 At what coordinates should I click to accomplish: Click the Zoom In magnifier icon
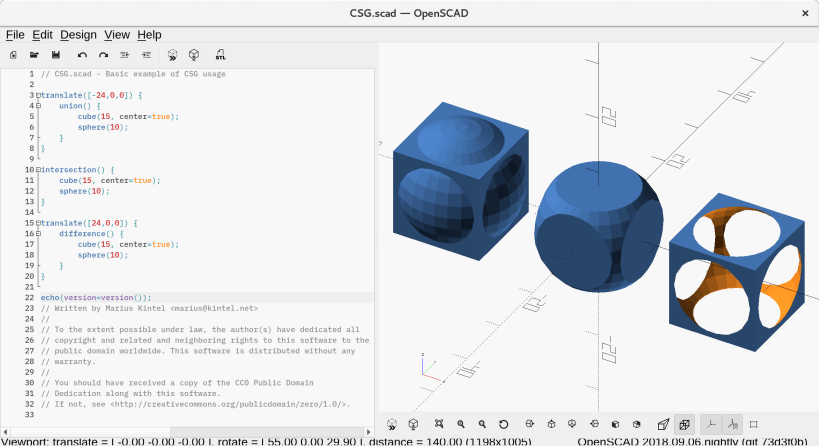click(x=461, y=424)
